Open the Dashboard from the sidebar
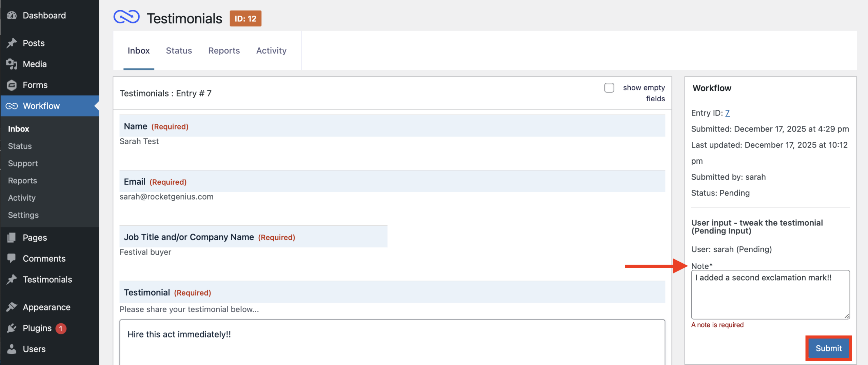The image size is (868, 365). (x=12, y=15)
